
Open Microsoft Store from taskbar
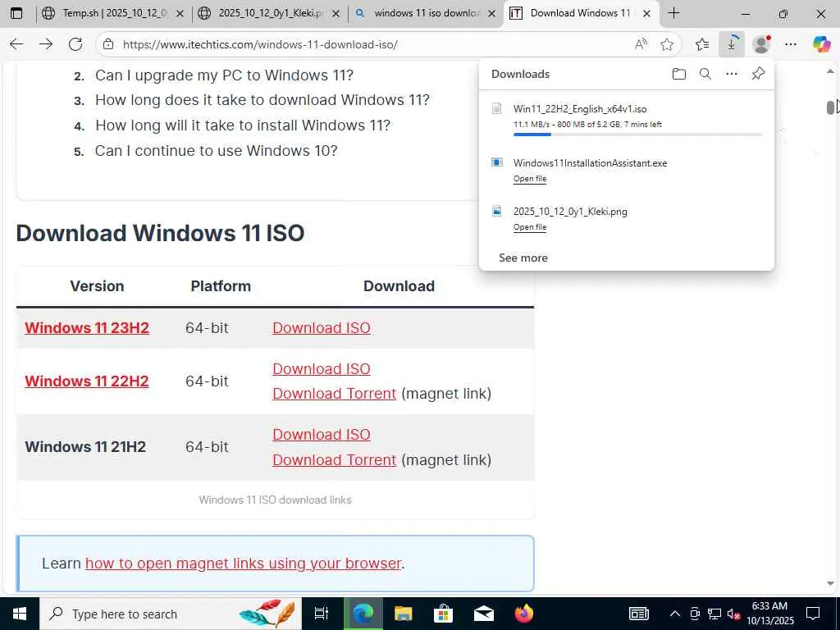click(x=443, y=614)
